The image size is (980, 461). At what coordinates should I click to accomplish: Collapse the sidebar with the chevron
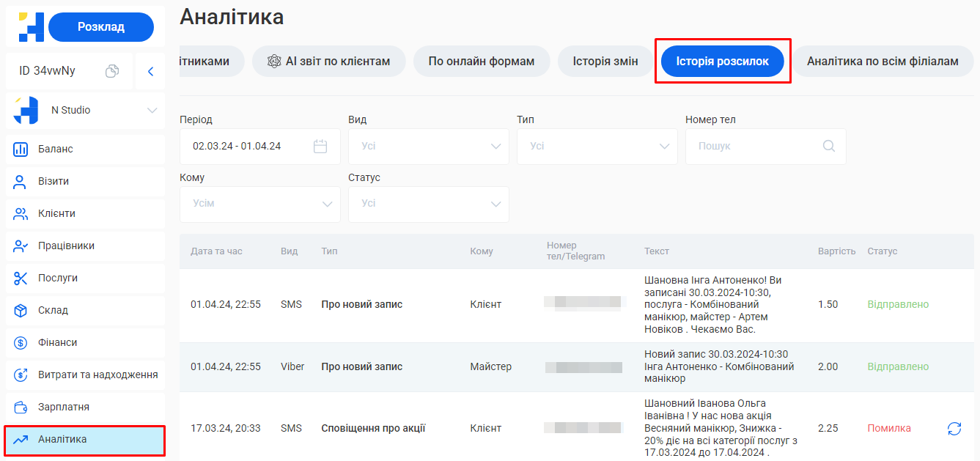(x=150, y=71)
